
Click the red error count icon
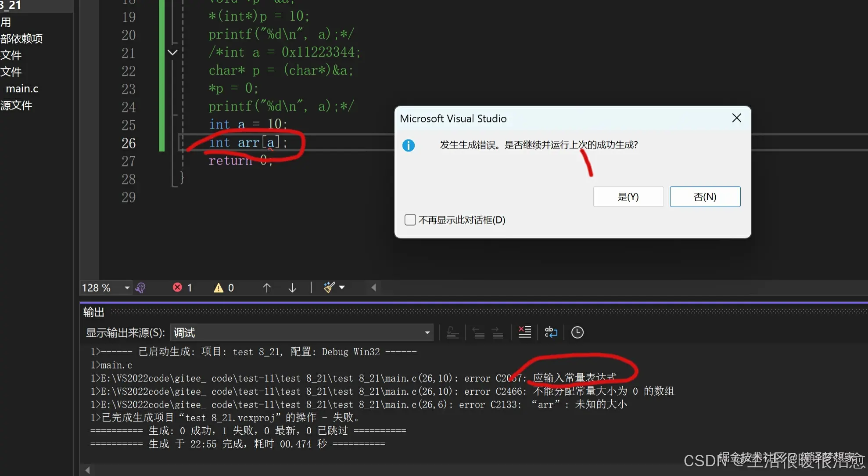click(x=177, y=287)
